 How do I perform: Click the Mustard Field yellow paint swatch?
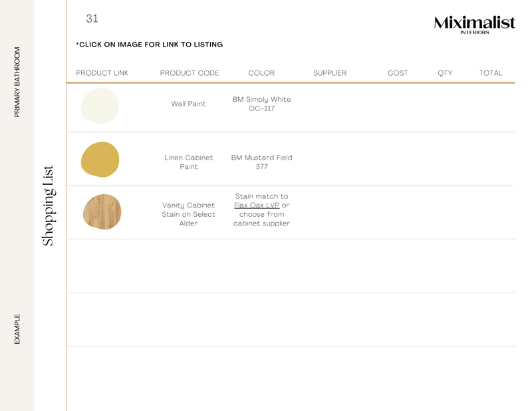[100, 160]
